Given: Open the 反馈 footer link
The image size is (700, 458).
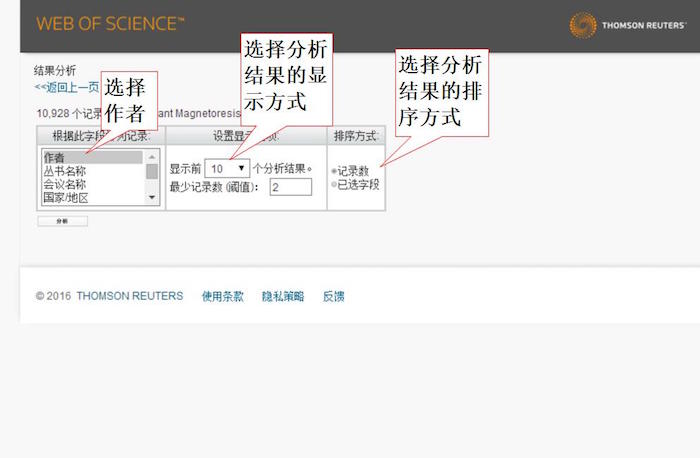Looking at the screenshot, I should [333, 296].
